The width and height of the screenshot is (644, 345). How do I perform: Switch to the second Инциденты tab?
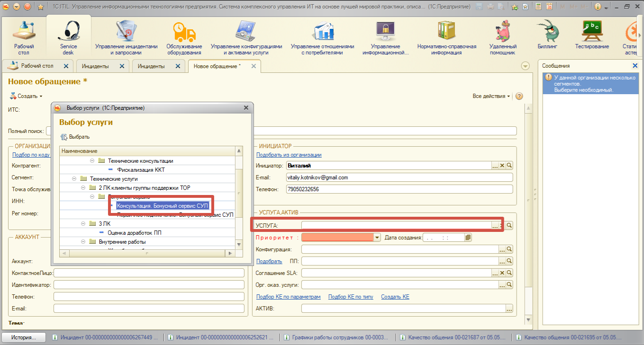(158, 66)
